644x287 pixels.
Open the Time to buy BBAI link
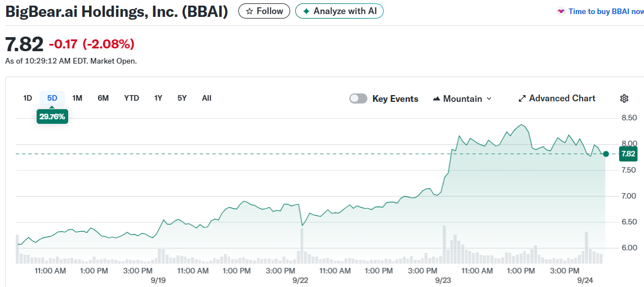(599, 11)
